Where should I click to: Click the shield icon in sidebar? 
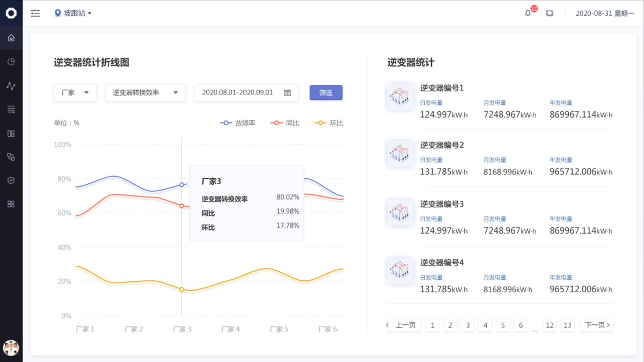(x=11, y=180)
